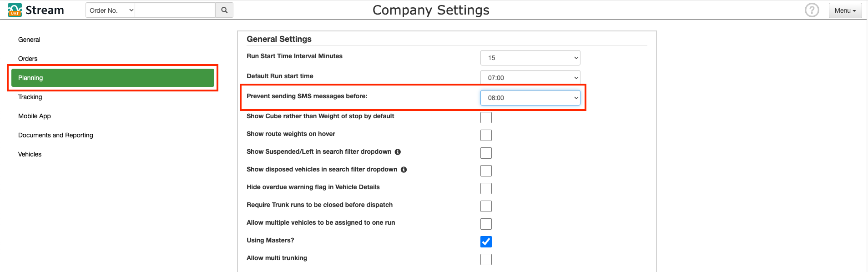The height and width of the screenshot is (272, 868).
Task: Open the Default Run start time dropdown
Action: 530,77
